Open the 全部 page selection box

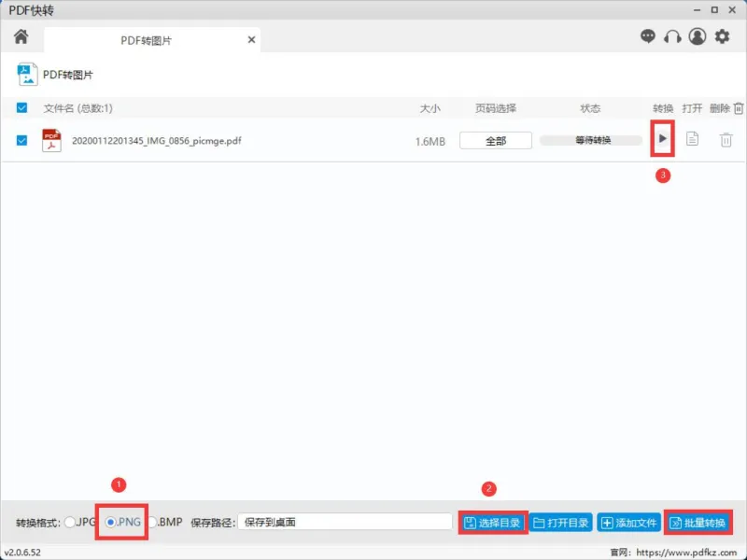(x=496, y=141)
